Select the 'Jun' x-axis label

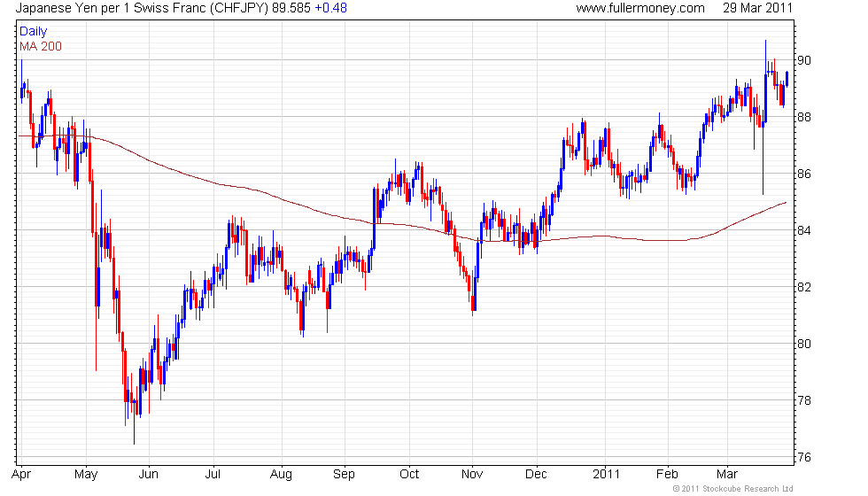[x=149, y=475]
